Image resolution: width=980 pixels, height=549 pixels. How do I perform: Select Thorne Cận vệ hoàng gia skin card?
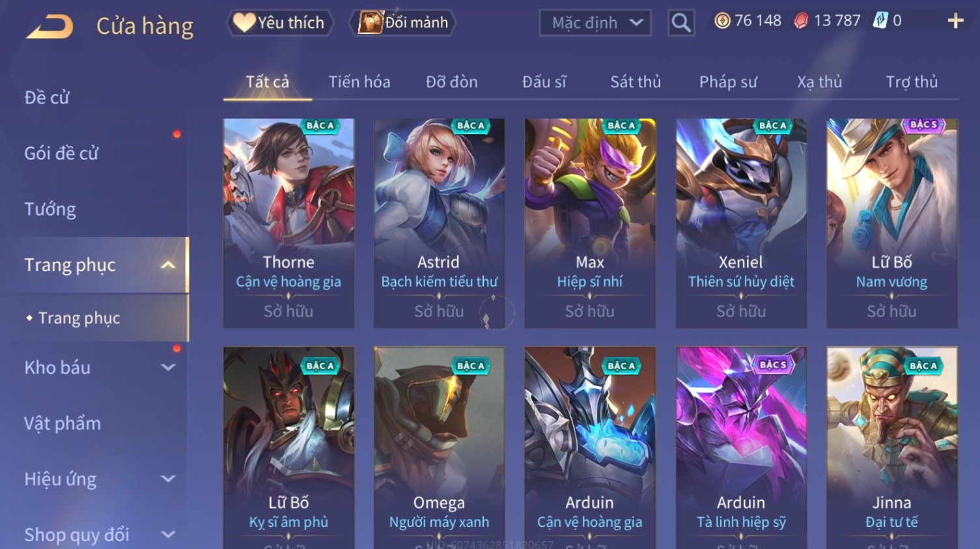pos(288,223)
